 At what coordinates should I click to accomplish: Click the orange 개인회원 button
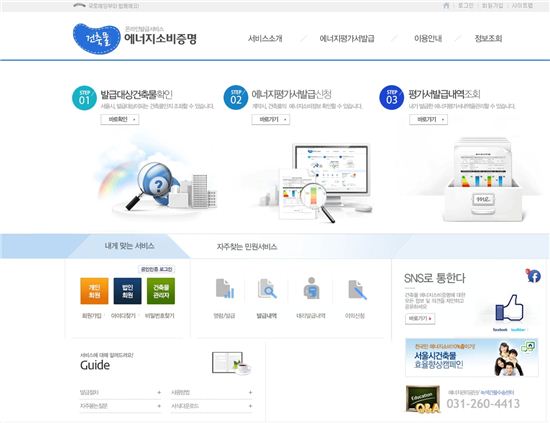click(x=94, y=291)
